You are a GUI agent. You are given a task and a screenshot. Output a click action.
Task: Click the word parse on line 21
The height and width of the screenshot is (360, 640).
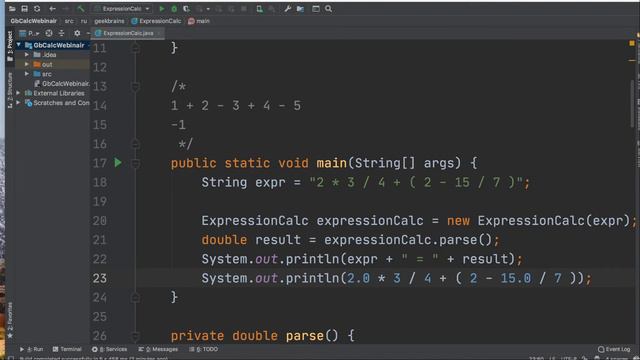(x=458, y=240)
